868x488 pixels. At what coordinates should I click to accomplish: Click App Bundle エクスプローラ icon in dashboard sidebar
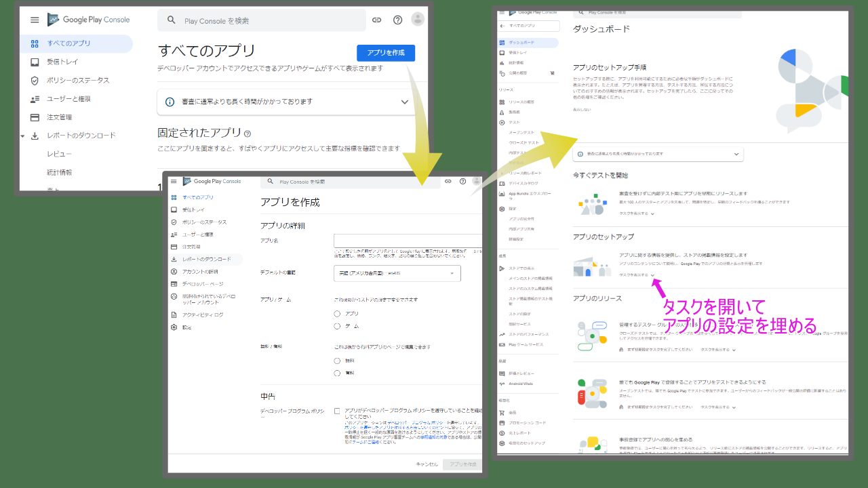(502, 195)
